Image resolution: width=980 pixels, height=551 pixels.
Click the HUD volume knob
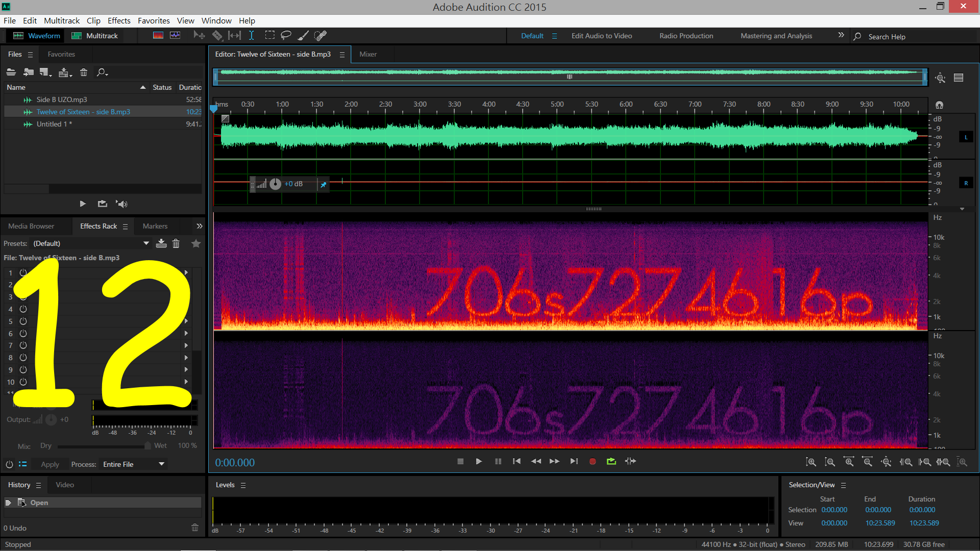[275, 184]
